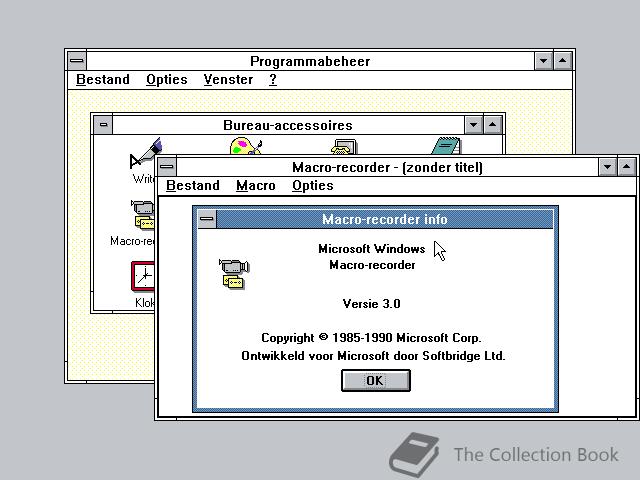Click the camera icon in info dialog
The height and width of the screenshot is (480, 640).
234,273
